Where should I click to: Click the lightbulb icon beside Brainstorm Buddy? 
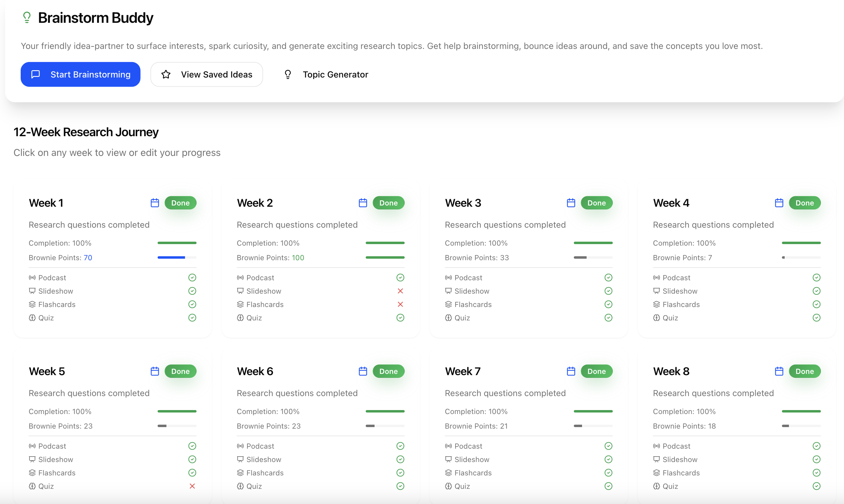tap(27, 17)
